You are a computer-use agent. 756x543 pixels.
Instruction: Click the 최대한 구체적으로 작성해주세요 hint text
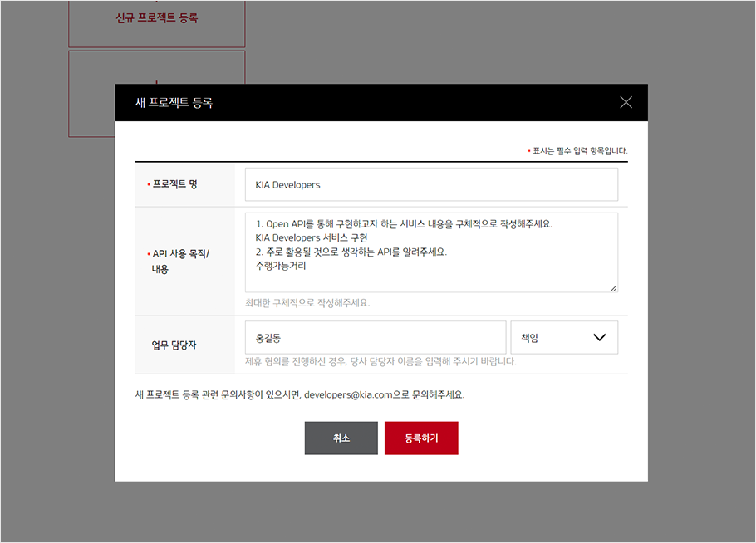(307, 302)
